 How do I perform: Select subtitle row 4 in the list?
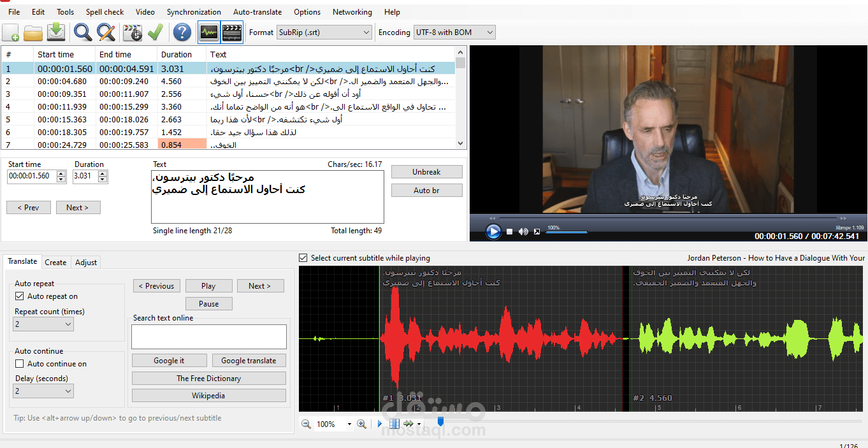coord(229,106)
